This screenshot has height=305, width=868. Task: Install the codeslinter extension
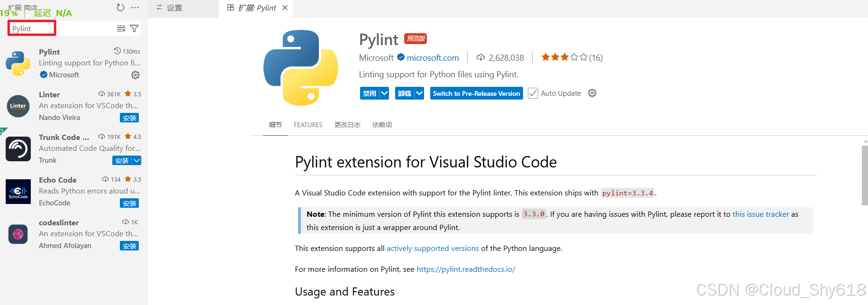click(129, 246)
